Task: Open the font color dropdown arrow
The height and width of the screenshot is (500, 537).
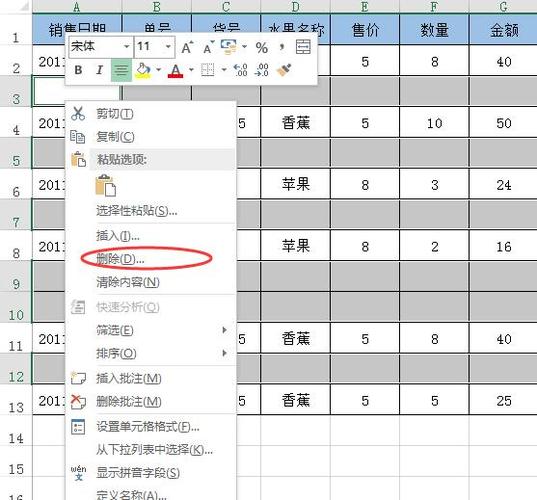Action: click(x=191, y=70)
